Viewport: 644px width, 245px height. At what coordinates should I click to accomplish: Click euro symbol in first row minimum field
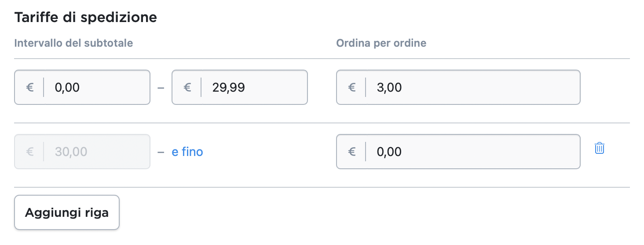coord(29,87)
